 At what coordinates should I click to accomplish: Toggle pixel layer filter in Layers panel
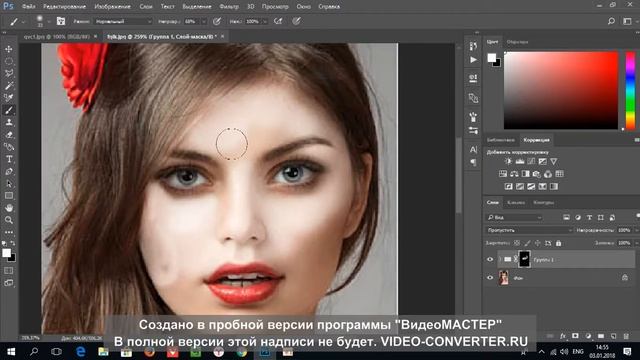tap(566, 218)
